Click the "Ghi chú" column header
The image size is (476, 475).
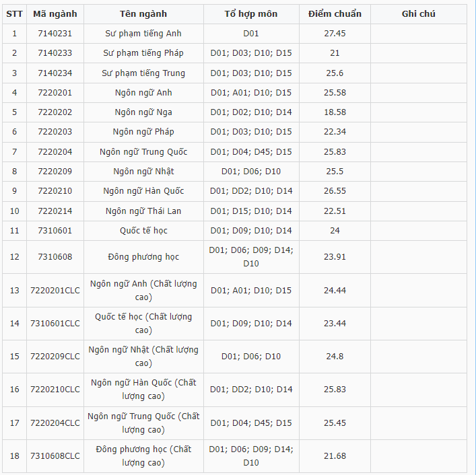pyautogui.click(x=418, y=14)
